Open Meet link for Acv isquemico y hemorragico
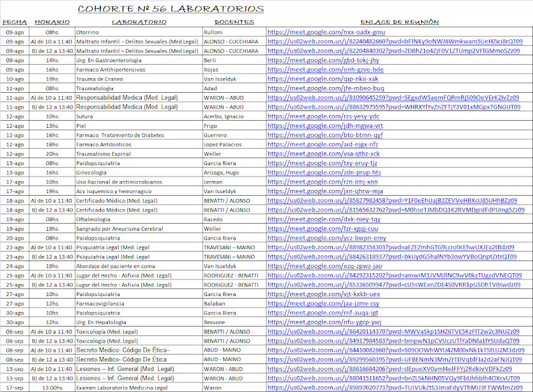 pyautogui.click(x=325, y=191)
